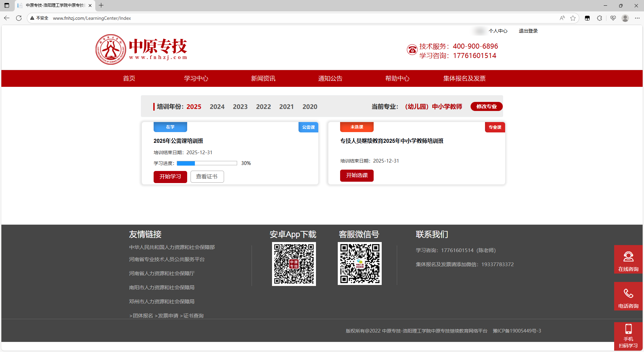Click the 不安全 site security warning
644x352 pixels.
(39, 18)
